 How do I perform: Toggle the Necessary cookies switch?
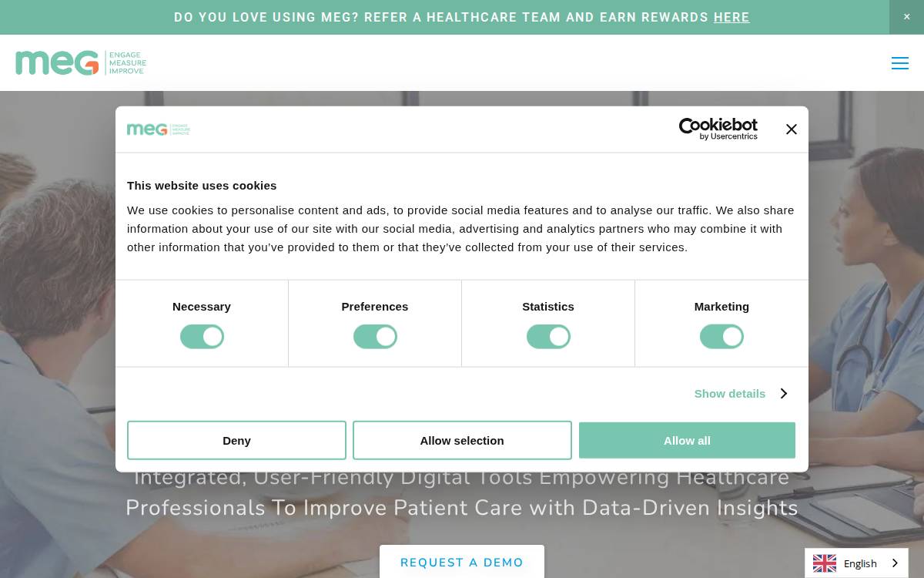pyautogui.click(x=202, y=337)
